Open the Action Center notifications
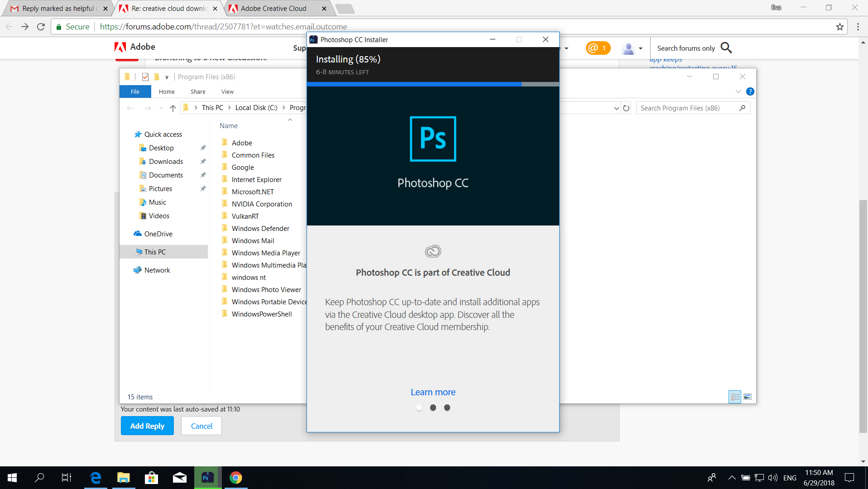 pos(849,478)
